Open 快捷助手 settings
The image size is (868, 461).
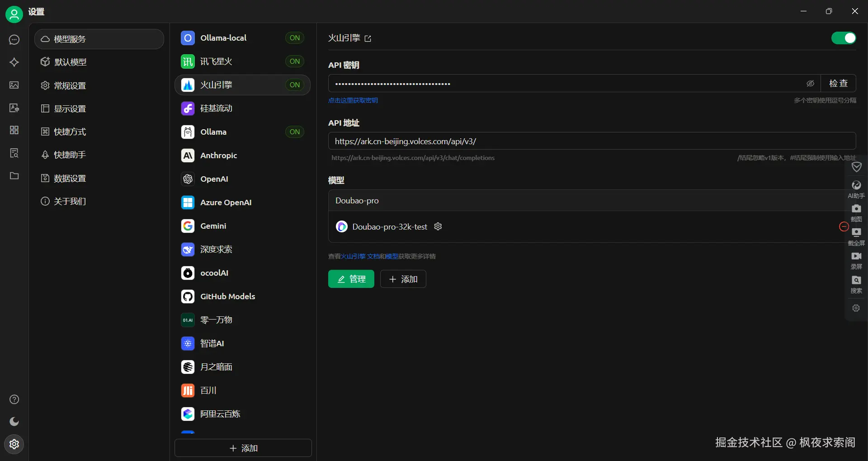(99, 155)
